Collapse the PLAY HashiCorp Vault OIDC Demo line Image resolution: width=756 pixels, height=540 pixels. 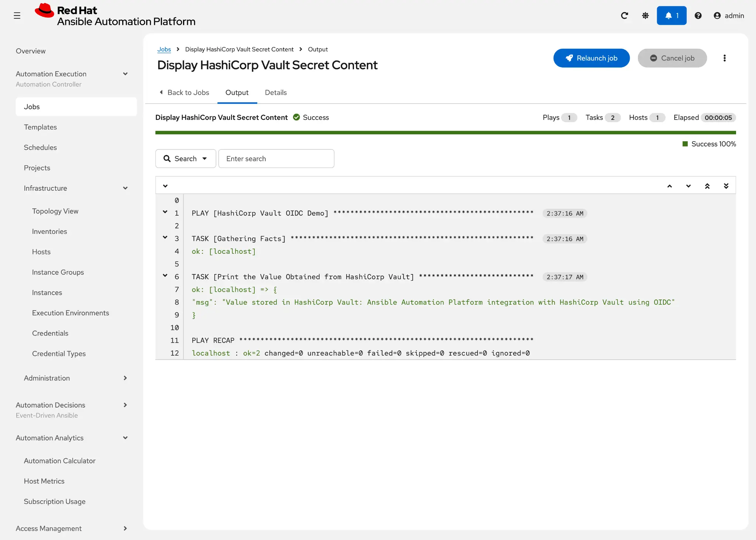pyautogui.click(x=165, y=212)
